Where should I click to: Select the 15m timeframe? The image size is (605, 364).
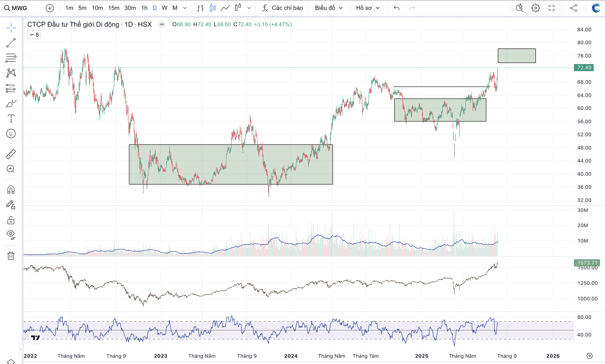(114, 8)
